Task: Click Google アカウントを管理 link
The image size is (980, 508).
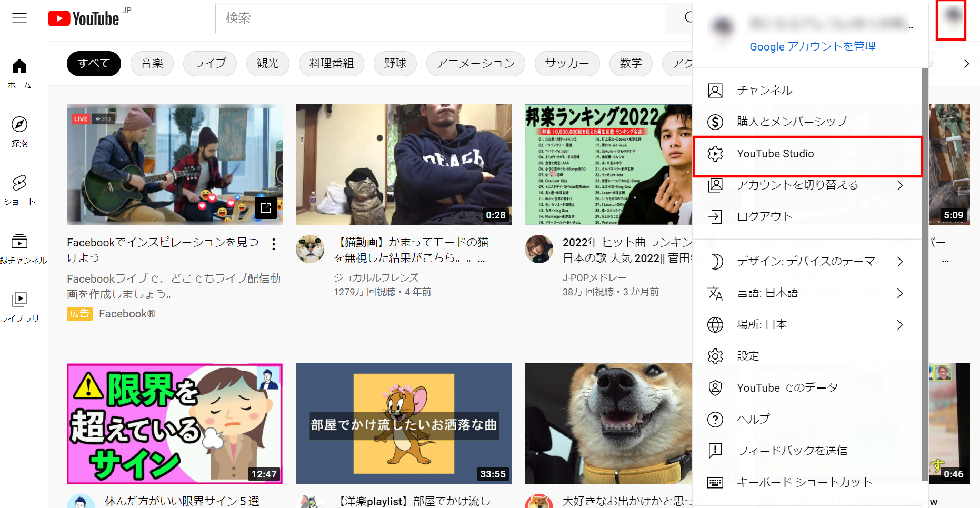Action: tap(813, 47)
